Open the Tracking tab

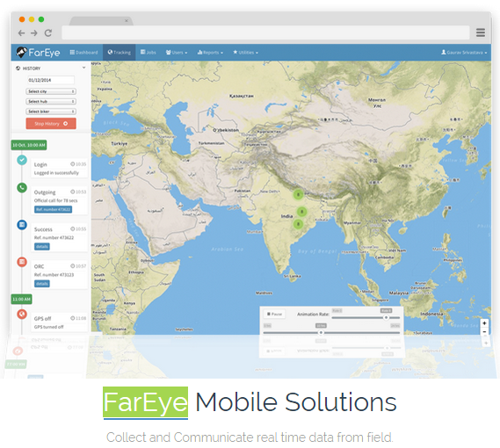(x=119, y=53)
